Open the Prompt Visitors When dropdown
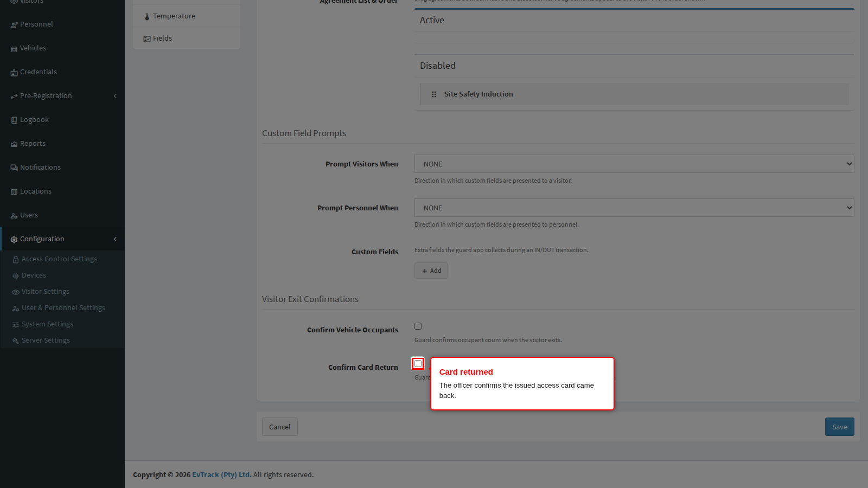The width and height of the screenshot is (868, 488). tap(634, 164)
